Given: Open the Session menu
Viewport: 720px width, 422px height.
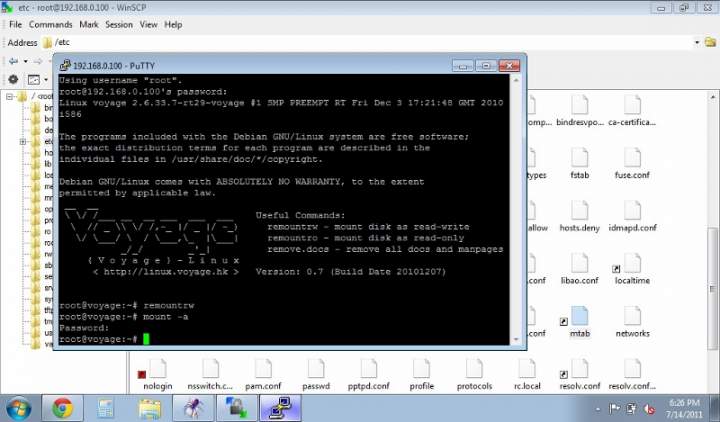Looking at the screenshot, I should click(x=119, y=24).
